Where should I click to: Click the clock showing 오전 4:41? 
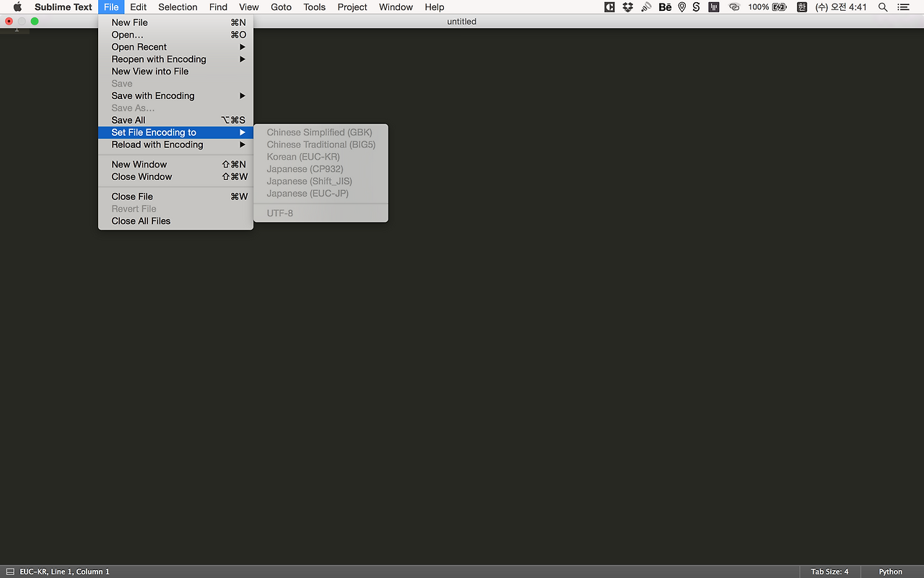pyautogui.click(x=841, y=7)
